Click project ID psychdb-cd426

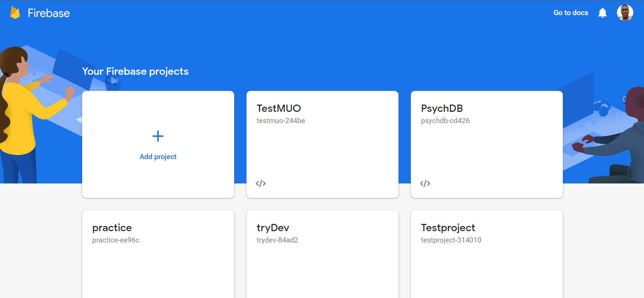[445, 121]
